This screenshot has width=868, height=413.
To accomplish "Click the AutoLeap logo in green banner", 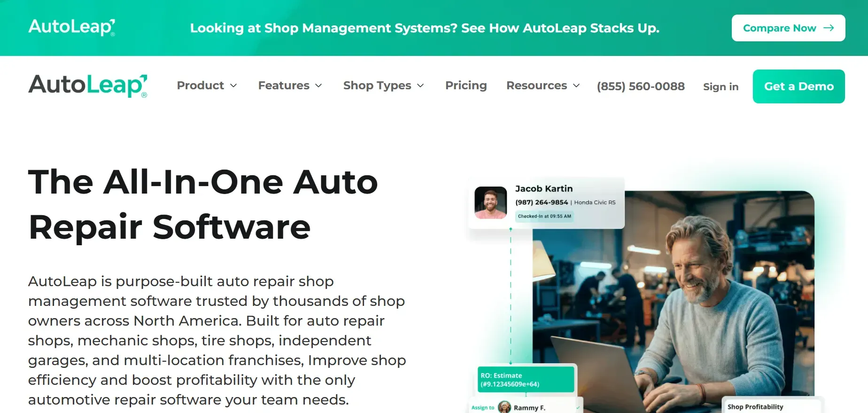I will (72, 27).
